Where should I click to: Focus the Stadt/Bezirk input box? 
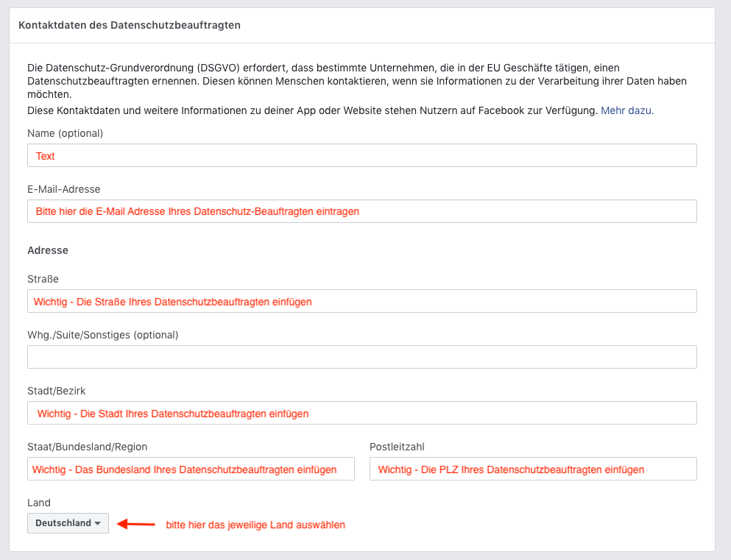361,414
